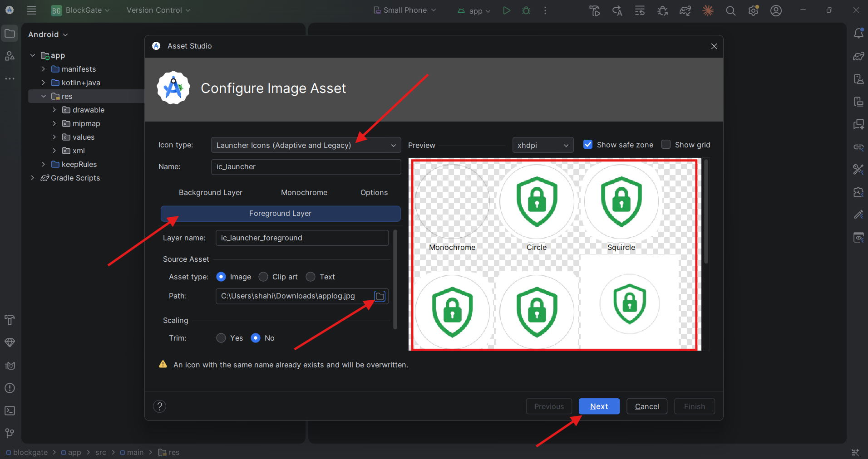The height and width of the screenshot is (459, 868).
Task: Open the hamburger main menu
Action: tap(31, 10)
